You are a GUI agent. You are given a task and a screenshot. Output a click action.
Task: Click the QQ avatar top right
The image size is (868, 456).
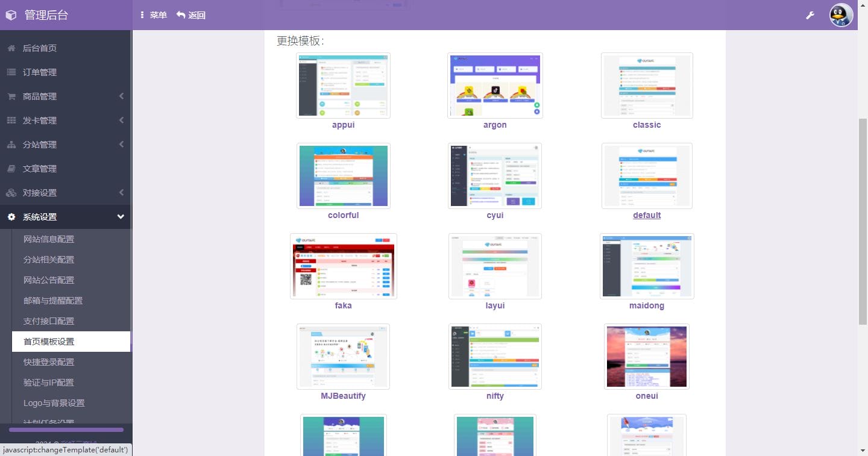click(x=841, y=15)
